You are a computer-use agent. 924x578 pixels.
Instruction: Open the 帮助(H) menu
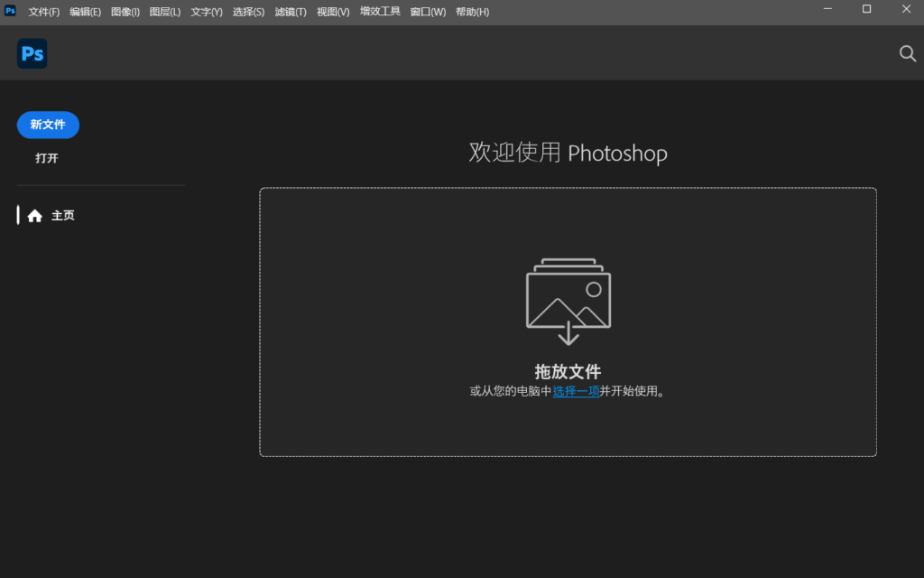coord(472,12)
